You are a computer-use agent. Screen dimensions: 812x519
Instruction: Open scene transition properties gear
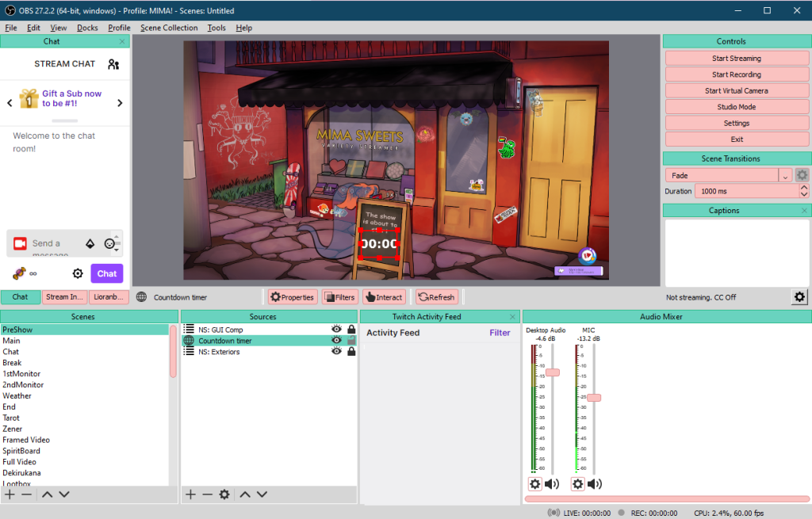point(802,175)
